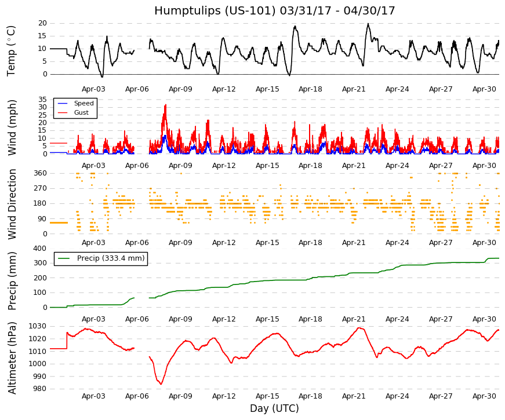Click the Wind (mph) axis label

(x=12, y=127)
